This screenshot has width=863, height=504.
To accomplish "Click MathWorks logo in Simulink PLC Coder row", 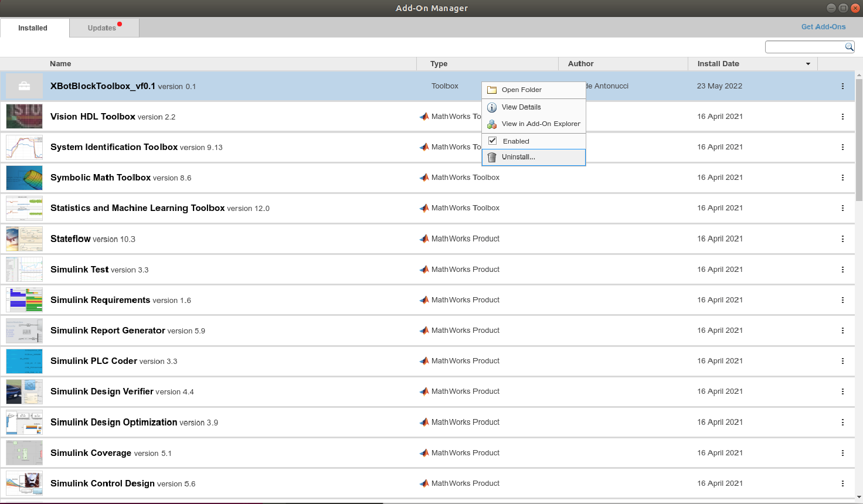I will coord(424,361).
